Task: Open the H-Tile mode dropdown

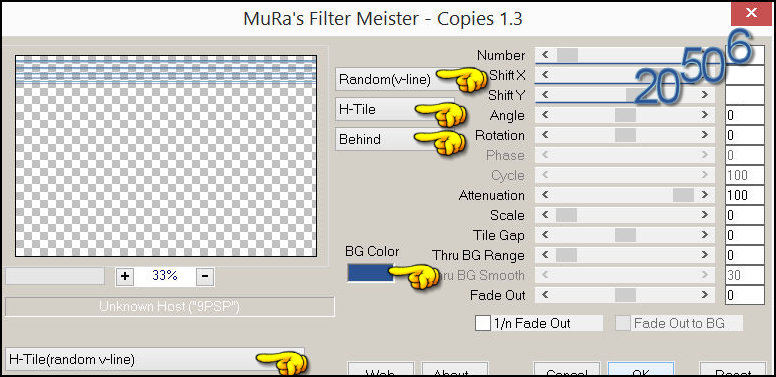Action: coord(394,109)
